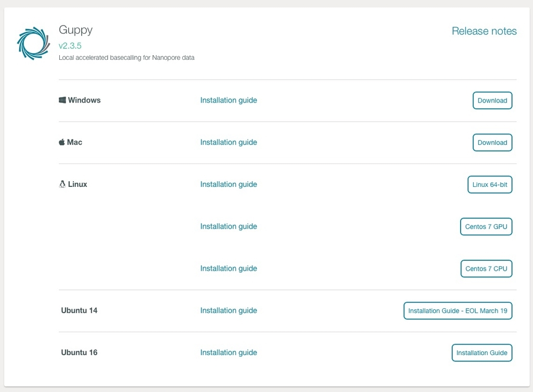Image resolution: width=533 pixels, height=392 pixels.
Task: Open the Centos 7 CPU row Installation guide link
Action: coord(229,268)
